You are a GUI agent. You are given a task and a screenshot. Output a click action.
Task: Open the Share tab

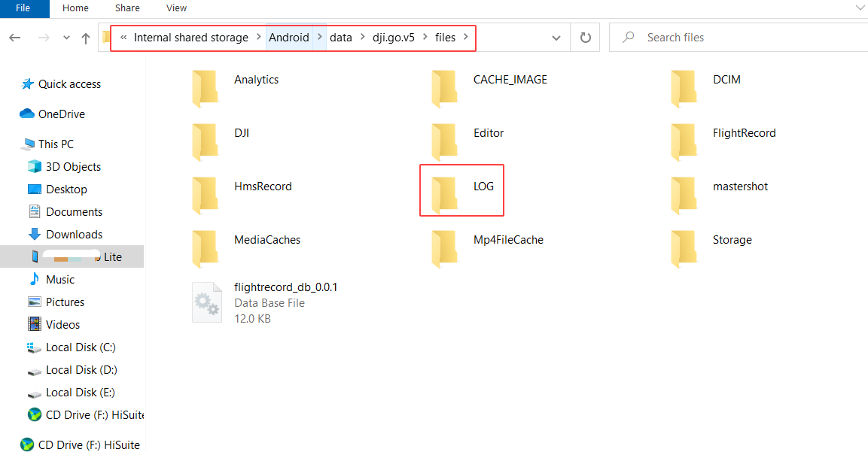tap(127, 8)
